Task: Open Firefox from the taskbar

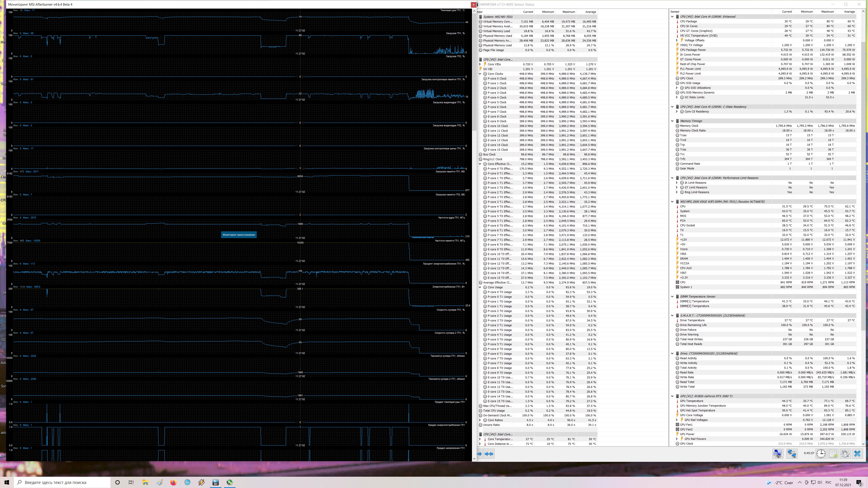Action: pyautogui.click(x=173, y=482)
